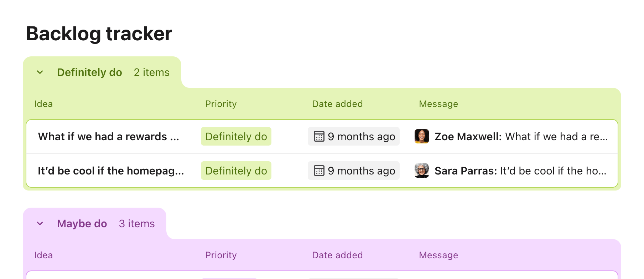The image size is (644, 279).
Task: Click Definitely do tag in rewards row
Action: (x=236, y=137)
